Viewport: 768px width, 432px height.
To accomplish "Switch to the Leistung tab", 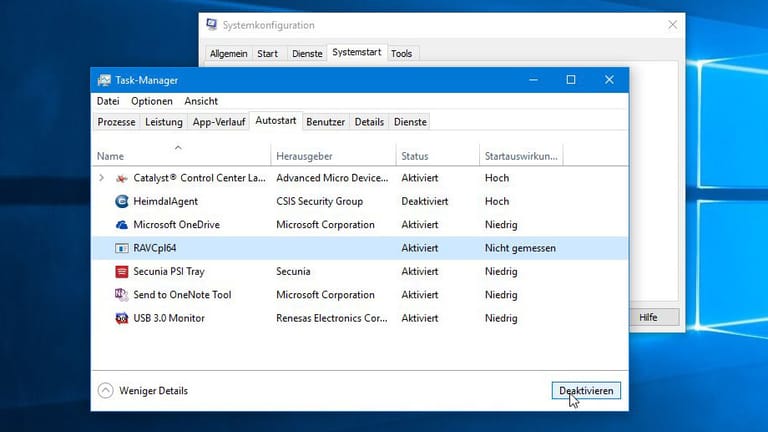I will (x=164, y=122).
